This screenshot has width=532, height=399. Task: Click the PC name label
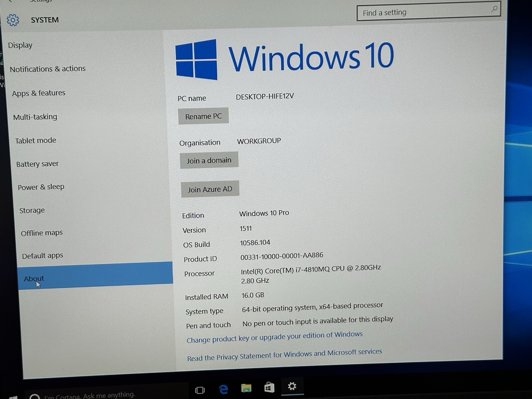192,98
